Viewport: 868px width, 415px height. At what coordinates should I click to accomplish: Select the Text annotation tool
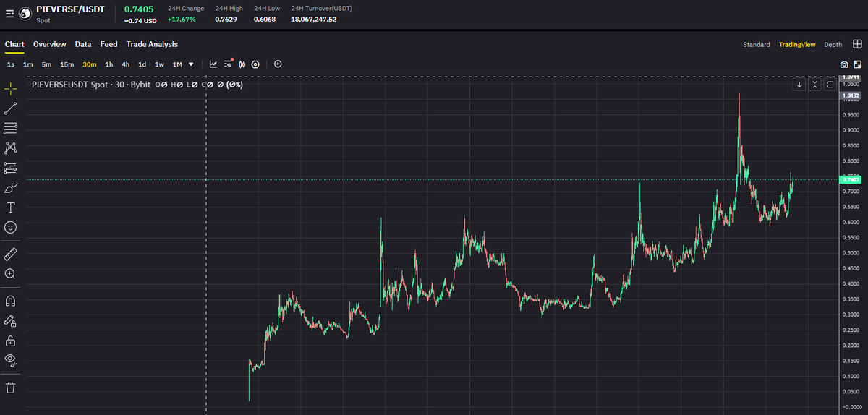[10, 208]
